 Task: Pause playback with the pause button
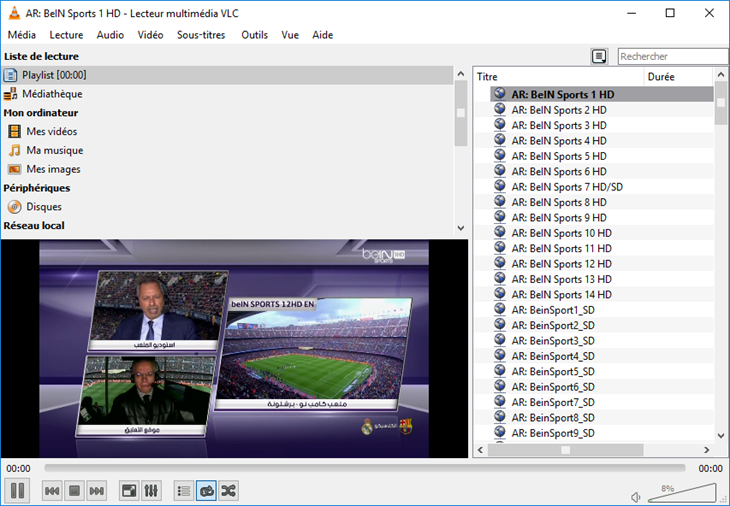point(17,491)
